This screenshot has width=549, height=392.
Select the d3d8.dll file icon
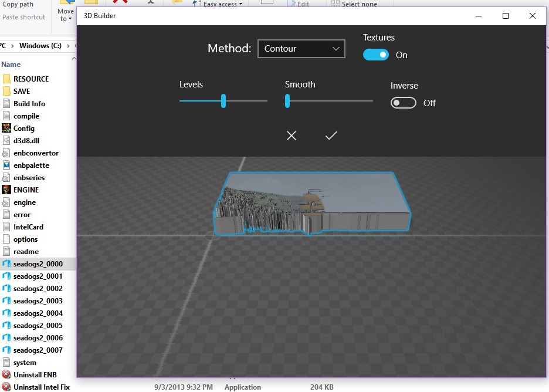tap(6, 140)
